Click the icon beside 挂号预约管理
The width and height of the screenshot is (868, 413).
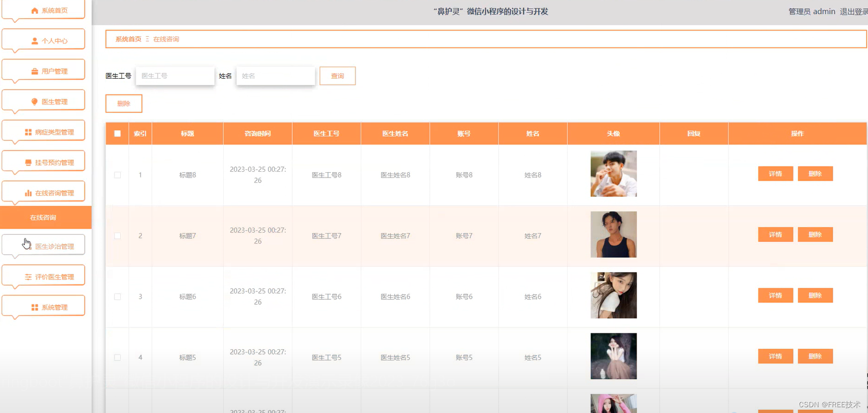(28, 163)
